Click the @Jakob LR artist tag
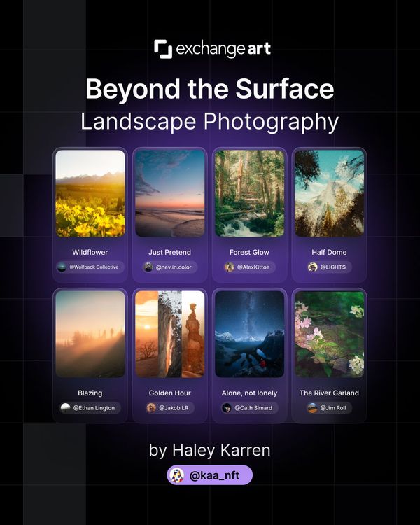The width and height of the screenshot is (420, 525). pos(170,408)
